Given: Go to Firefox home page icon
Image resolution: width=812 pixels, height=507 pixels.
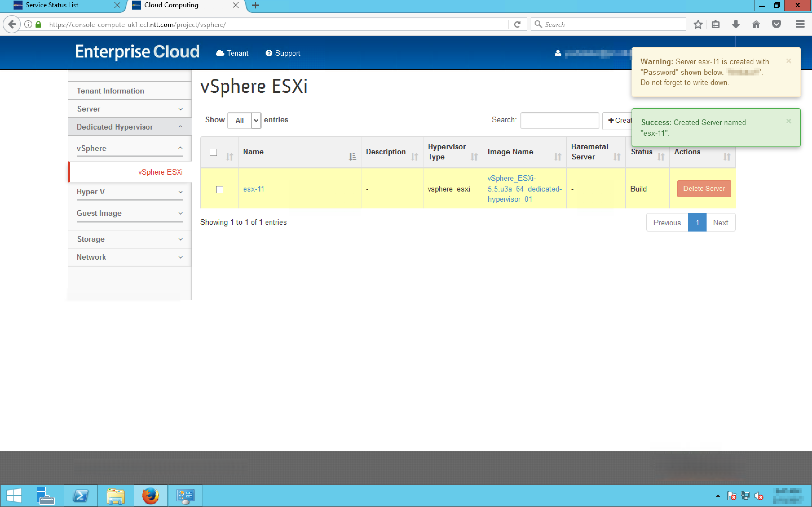Looking at the screenshot, I should 756,25.
